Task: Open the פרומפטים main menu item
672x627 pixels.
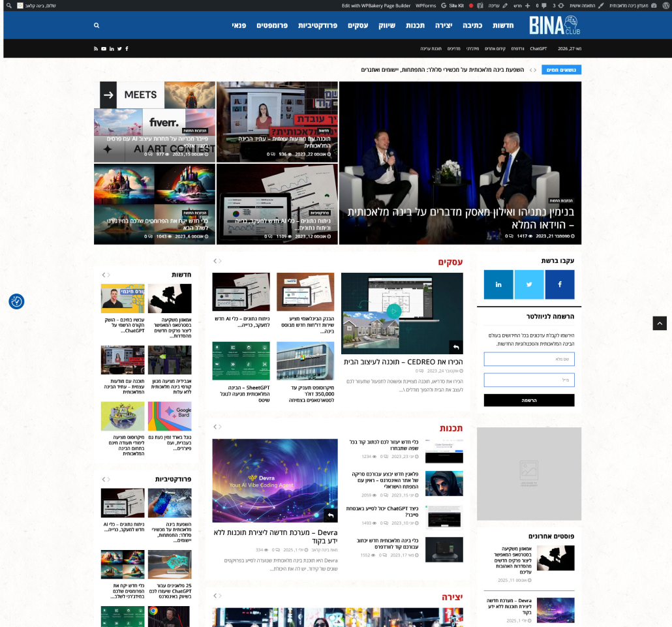Action: click(x=272, y=25)
